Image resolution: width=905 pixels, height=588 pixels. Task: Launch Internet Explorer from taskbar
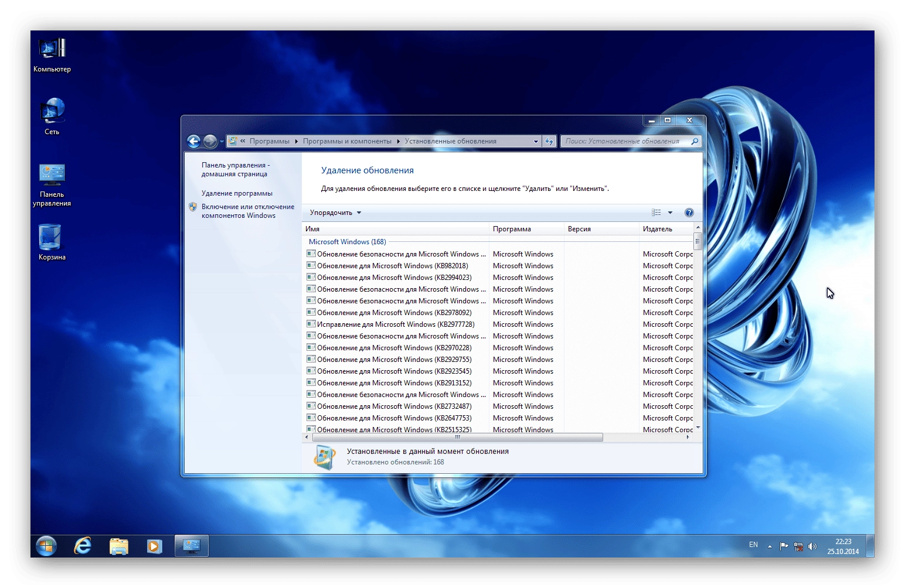(x=83, y=546)
